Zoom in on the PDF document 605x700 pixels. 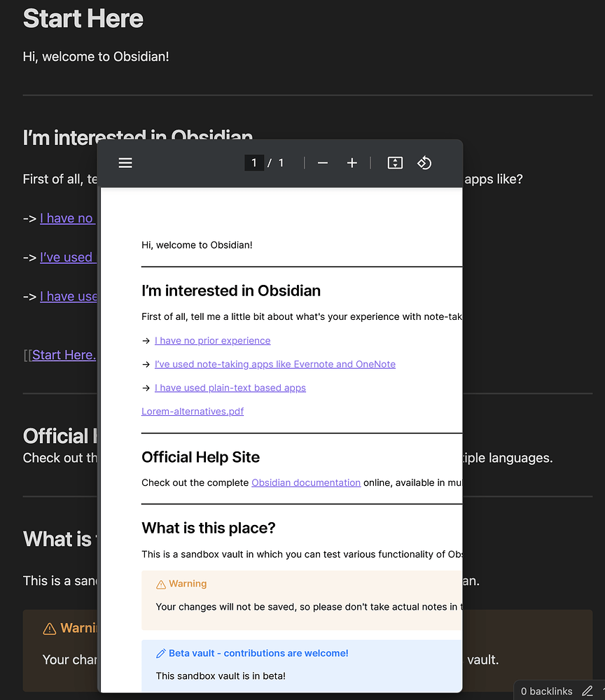[352, 162]
